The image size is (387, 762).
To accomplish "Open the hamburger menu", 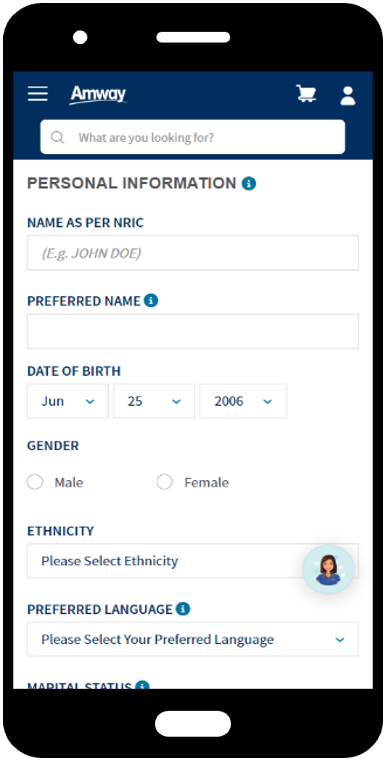I will (38, 93).
